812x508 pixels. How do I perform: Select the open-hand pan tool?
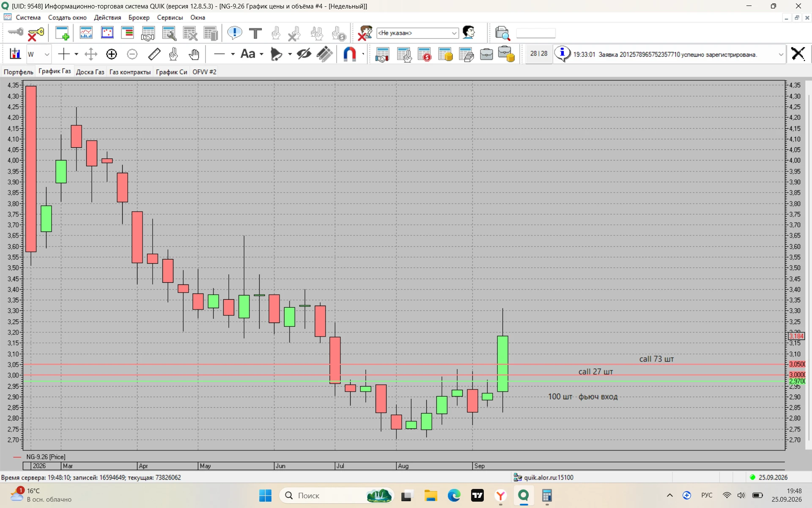pos(194,54)
